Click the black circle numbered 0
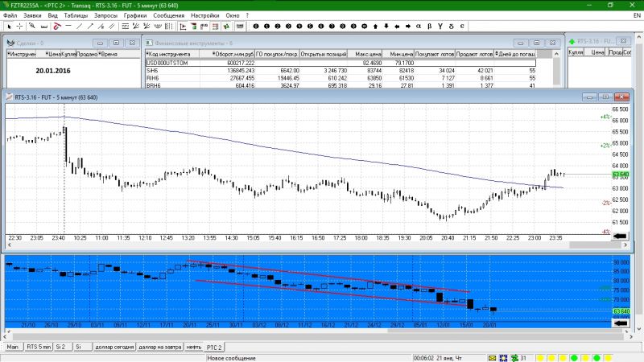The width and height of the screenshot is (644, 362). point(256,27)
